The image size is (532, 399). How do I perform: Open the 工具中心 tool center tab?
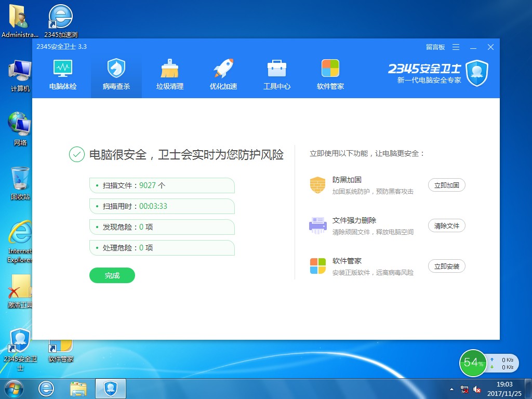[277, 74]
